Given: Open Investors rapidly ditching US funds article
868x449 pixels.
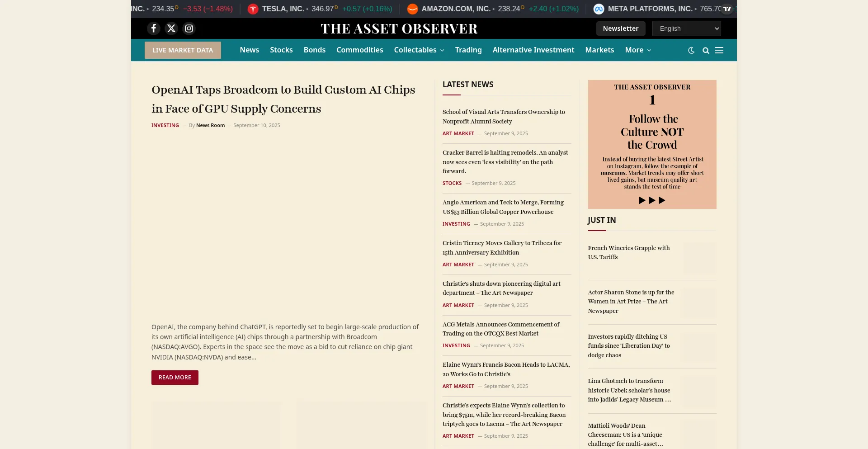Looking at the screenshot, I should (x=629, y=346).
